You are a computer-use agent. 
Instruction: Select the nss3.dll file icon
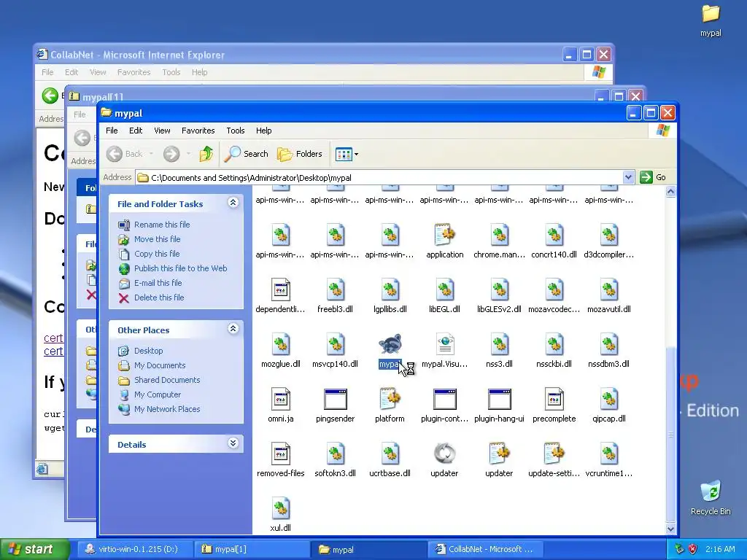click(499, 344)
